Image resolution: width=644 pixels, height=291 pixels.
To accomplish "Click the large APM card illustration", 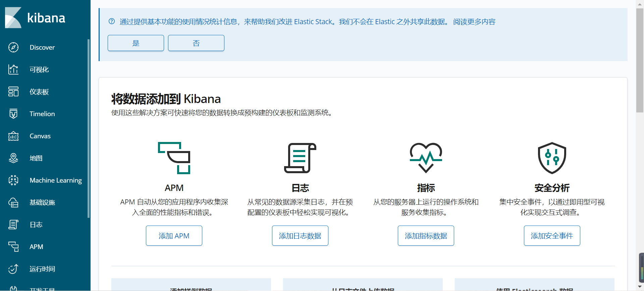I will [x=174, y=158].
